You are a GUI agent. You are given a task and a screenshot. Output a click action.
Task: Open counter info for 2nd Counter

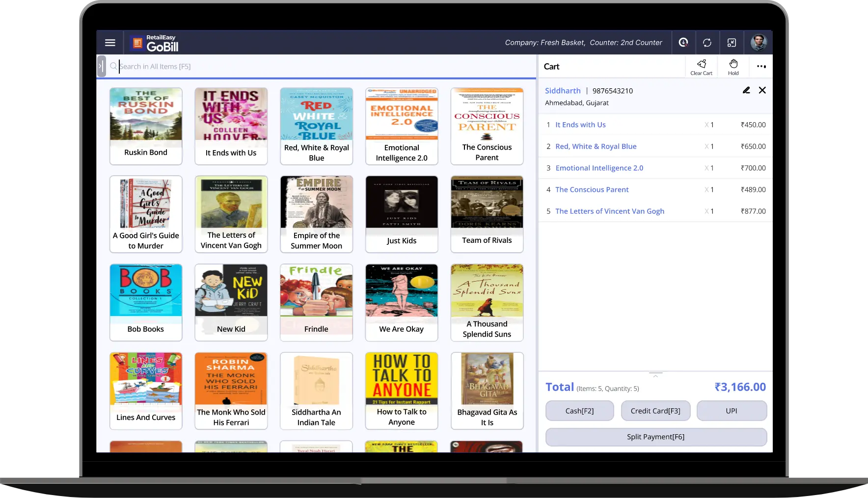[626, 42]
